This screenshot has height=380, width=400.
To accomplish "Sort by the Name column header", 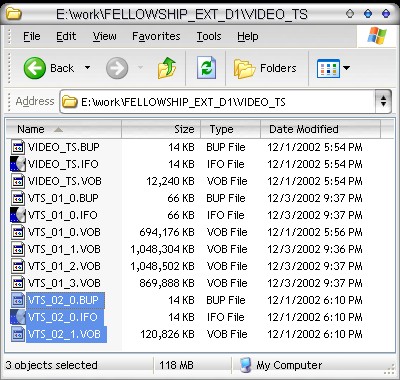I will (64, 129).
